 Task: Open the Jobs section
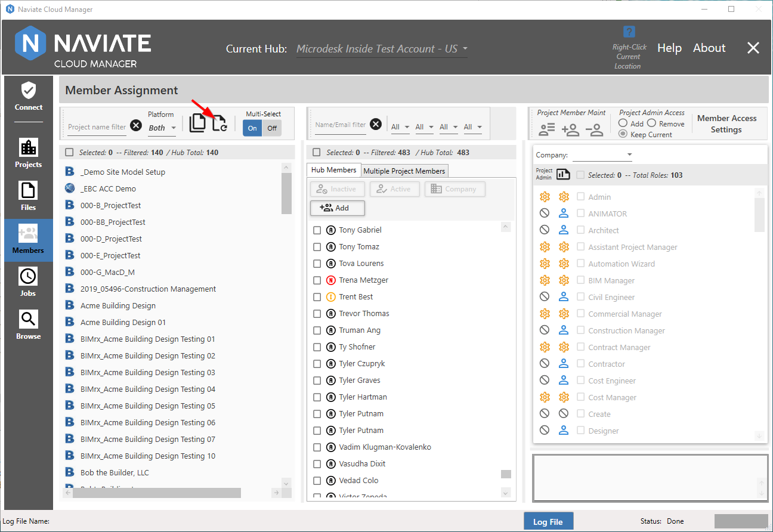29,282
